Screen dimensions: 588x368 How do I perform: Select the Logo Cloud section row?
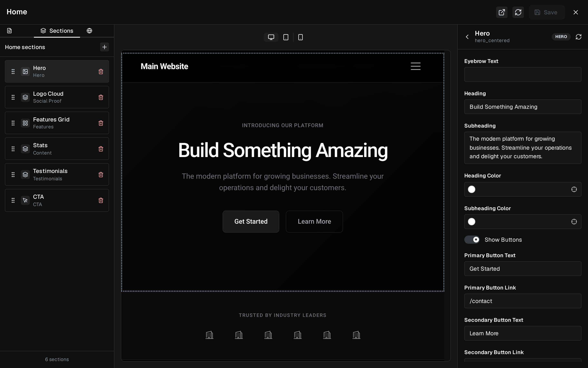coord(57,97)
